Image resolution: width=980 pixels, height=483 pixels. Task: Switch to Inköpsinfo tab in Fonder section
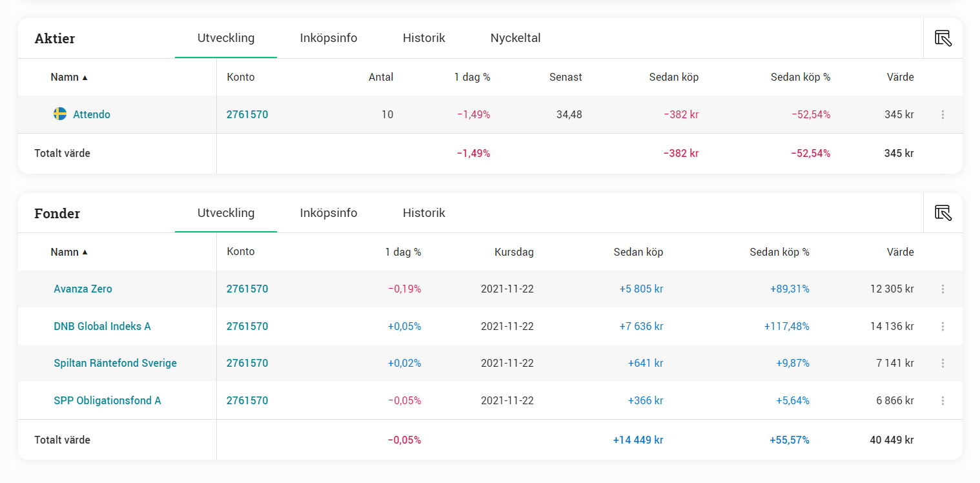pos(329,213)
